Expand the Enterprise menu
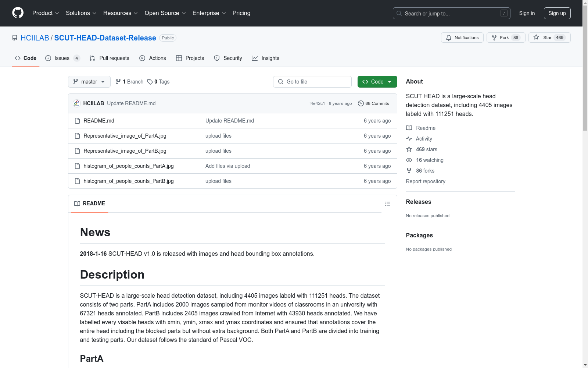588x368 pixels. [x=209, y=13]
